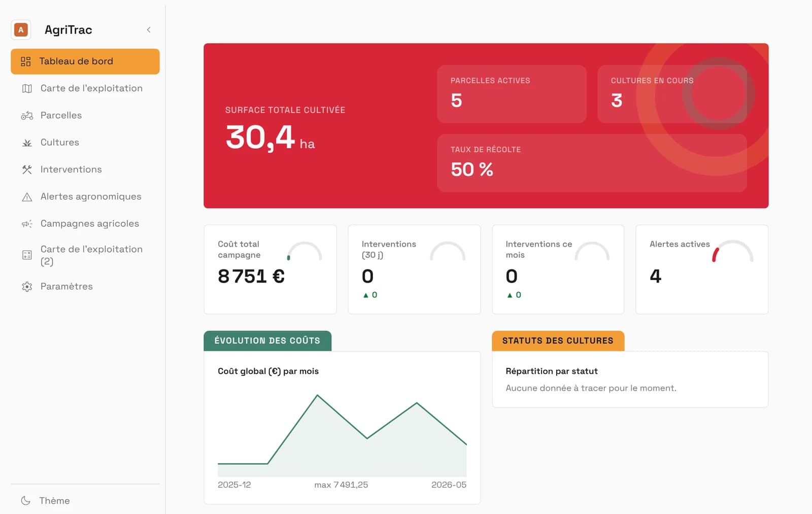Click the 50 % harvest rate value
Image resolution: width=812 pixels, height=514 pixels.
(x=472, y=169)
